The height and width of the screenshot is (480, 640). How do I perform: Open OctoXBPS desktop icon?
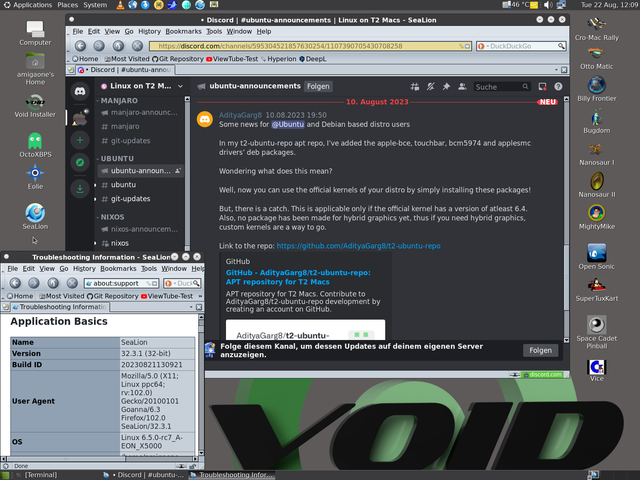[x=35, y=145]
